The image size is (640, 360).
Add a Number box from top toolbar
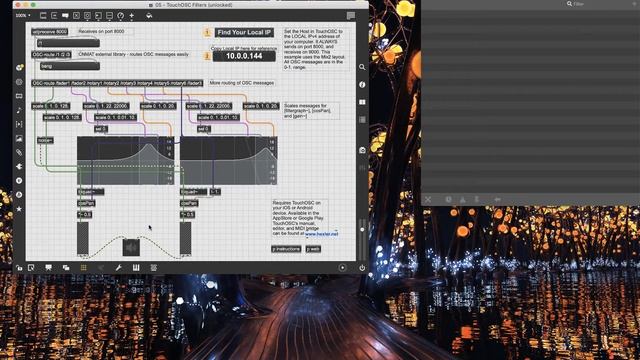pyautogui.click(x=98, y=16)
